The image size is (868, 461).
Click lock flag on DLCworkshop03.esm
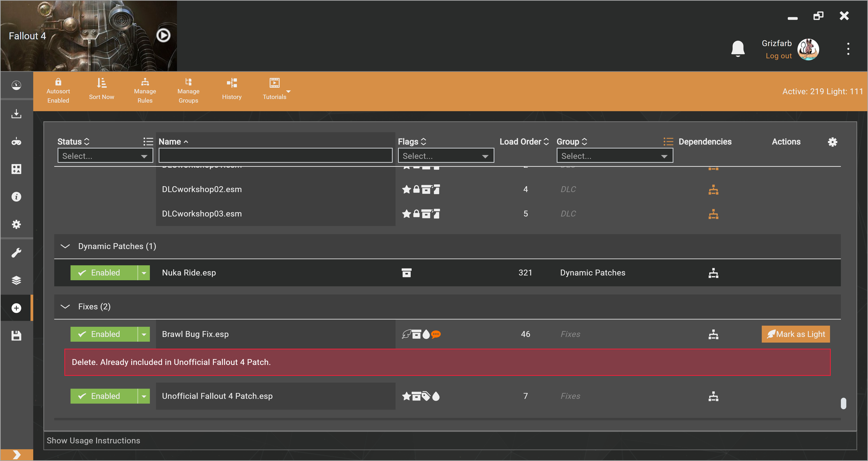pos(416,213)
